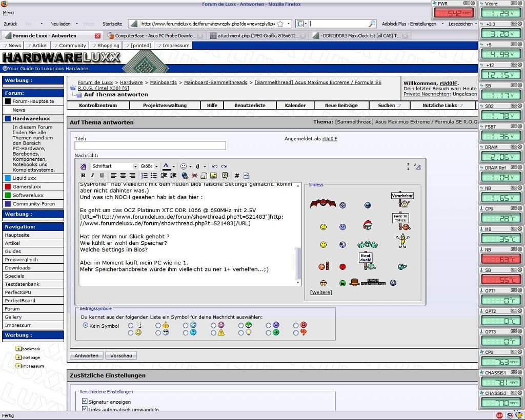The image size is (525, 420).
Task: Open the Lesezeichen bookmarks dropdown
Action: pos(462,24)
